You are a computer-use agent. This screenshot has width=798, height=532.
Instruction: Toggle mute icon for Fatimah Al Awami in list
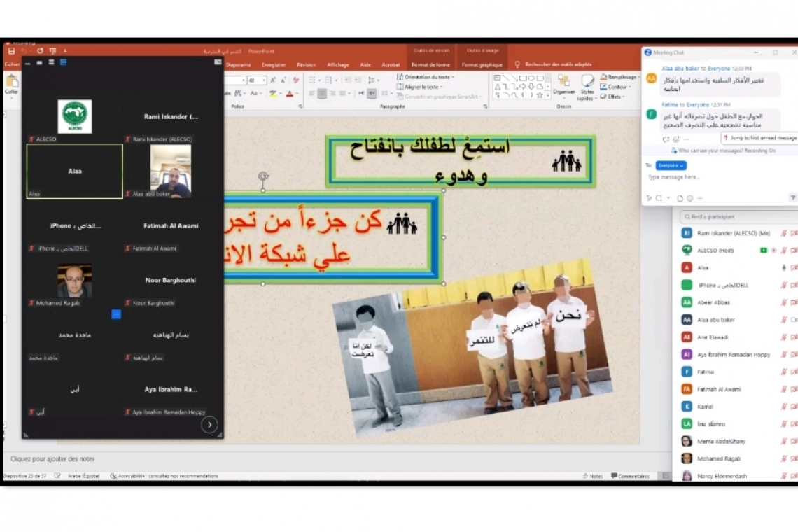tap(784, 389)
